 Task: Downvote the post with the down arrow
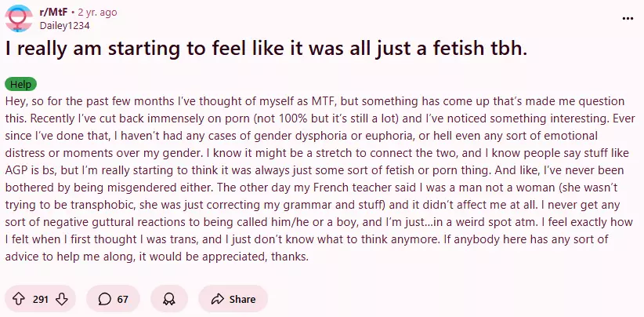click(x=61, y=299)
